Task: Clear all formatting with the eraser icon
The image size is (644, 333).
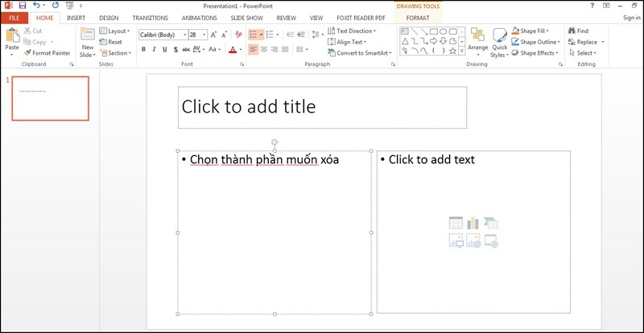Action: [x=238, y=35]
